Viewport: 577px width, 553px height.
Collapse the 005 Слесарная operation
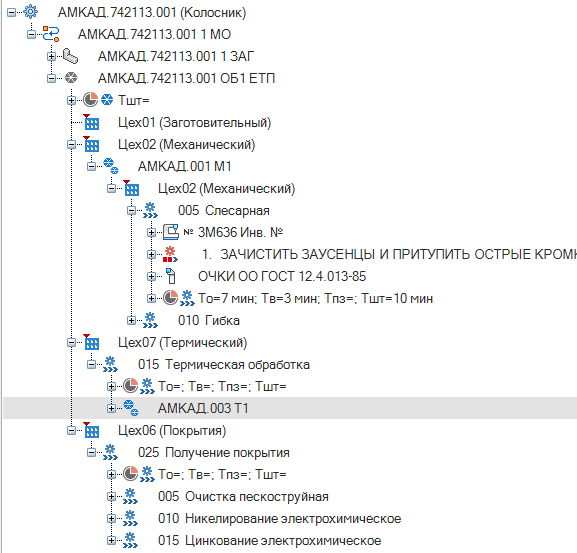tap(131, 210)
